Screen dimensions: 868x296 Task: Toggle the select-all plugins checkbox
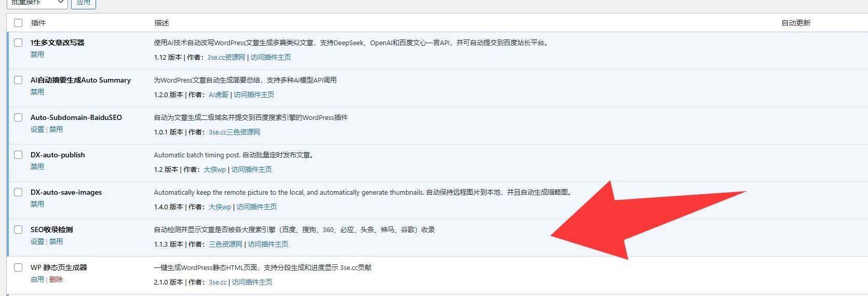tap(18, 23)
